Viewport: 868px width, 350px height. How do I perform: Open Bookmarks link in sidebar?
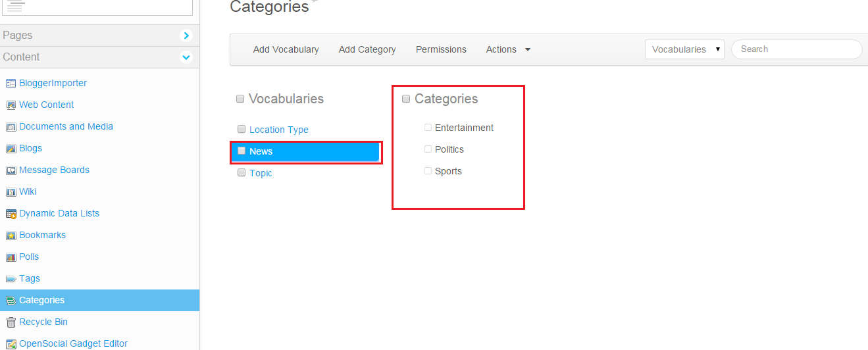click(42, 236)
